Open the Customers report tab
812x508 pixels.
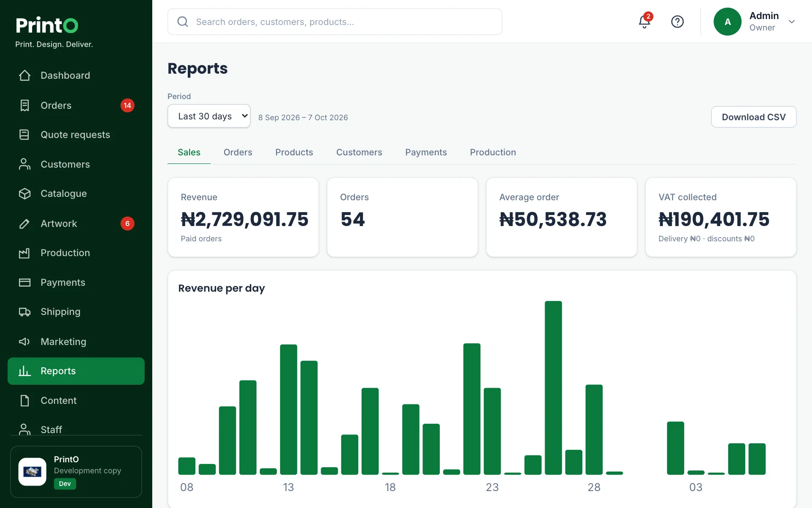[359, 152]
